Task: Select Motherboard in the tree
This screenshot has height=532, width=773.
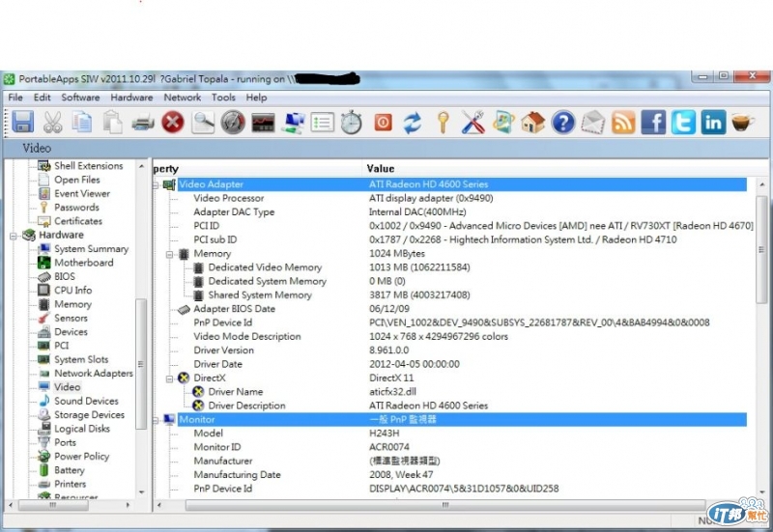Action: 84,263
